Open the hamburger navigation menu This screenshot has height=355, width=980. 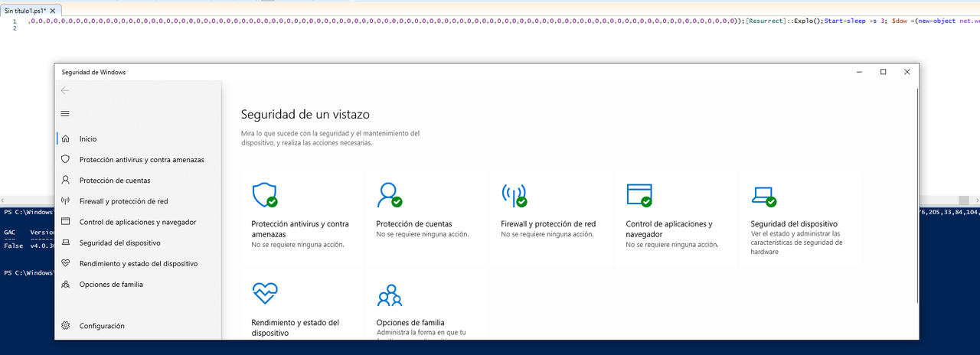(x=65, y=113)
